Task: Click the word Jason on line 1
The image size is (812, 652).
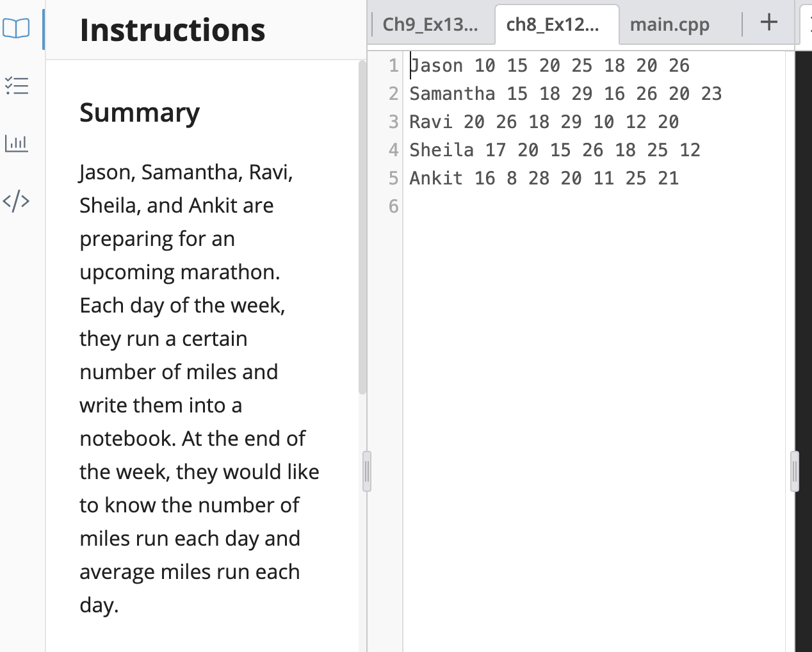Action: point(435,65)
